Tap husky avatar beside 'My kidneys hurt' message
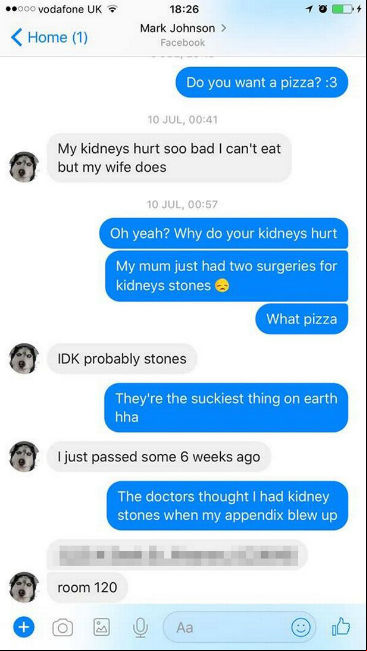The width and height of the screenshot is (367, 651). tap(24, 167)
